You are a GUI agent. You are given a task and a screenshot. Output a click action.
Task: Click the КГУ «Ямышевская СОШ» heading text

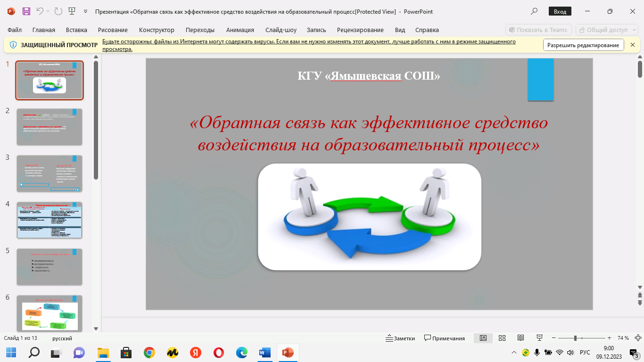[x=369, y=75]
